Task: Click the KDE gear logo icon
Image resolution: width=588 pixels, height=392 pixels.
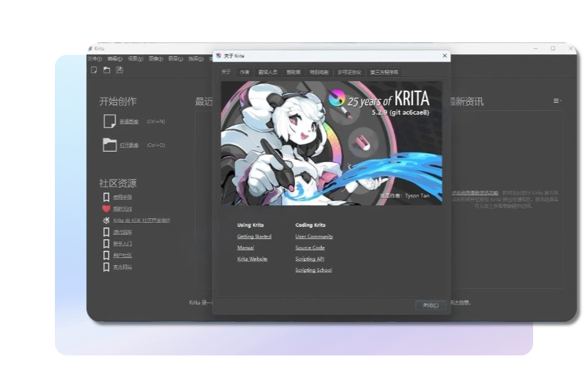Action: coord(106,220)
